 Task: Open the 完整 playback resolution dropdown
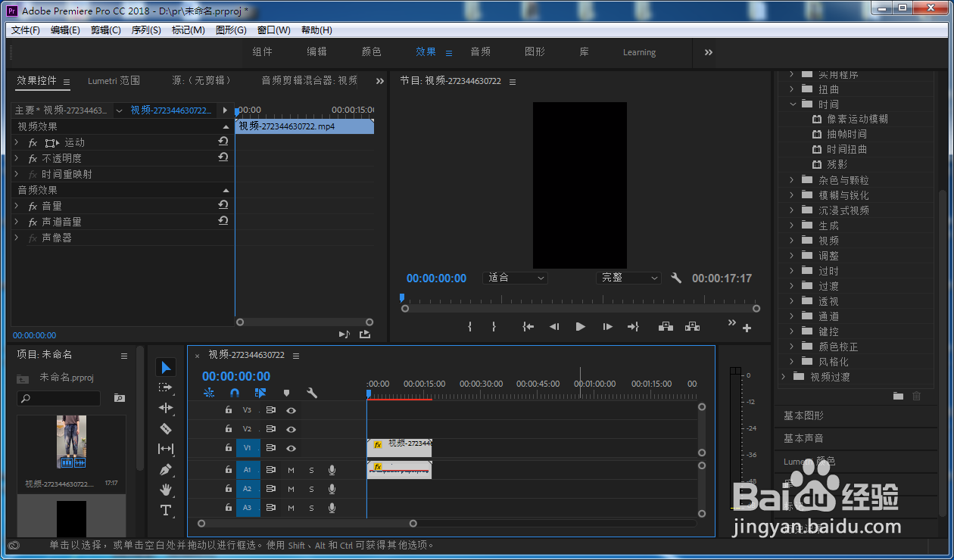point(628,278)
